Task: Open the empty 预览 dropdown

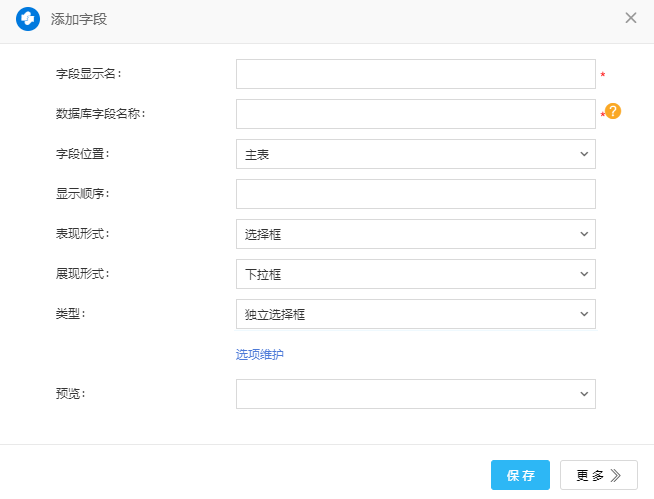Action: click(x=415, y=394)
